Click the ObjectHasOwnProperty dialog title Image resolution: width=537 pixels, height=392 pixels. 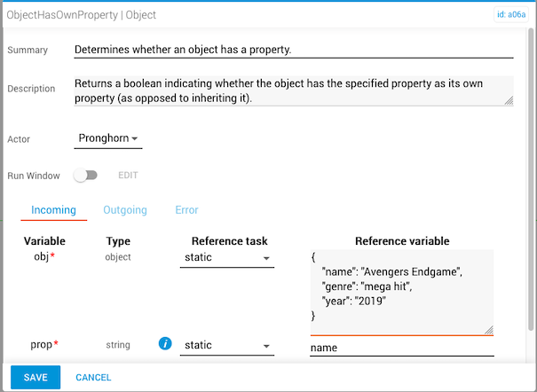point(81,15)
